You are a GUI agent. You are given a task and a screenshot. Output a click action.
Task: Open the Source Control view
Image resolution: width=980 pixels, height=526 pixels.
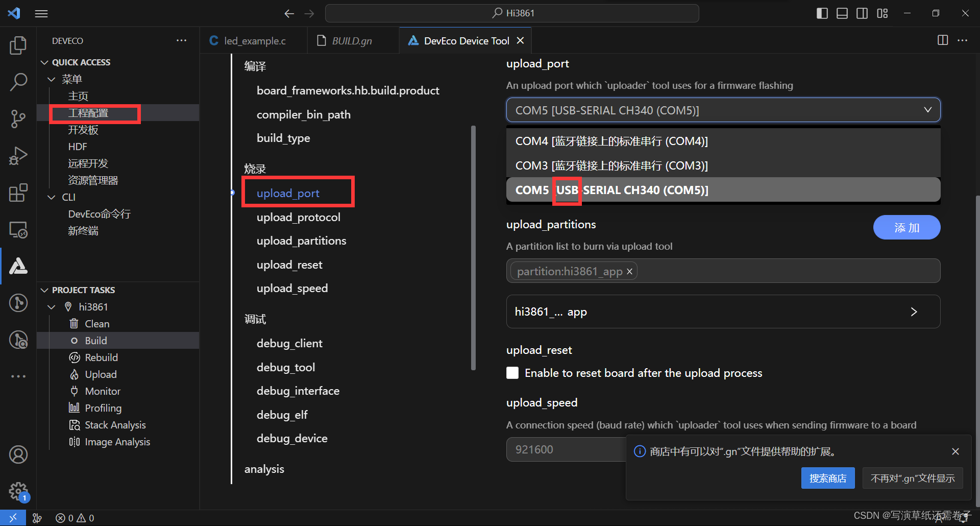coord(18,118)
